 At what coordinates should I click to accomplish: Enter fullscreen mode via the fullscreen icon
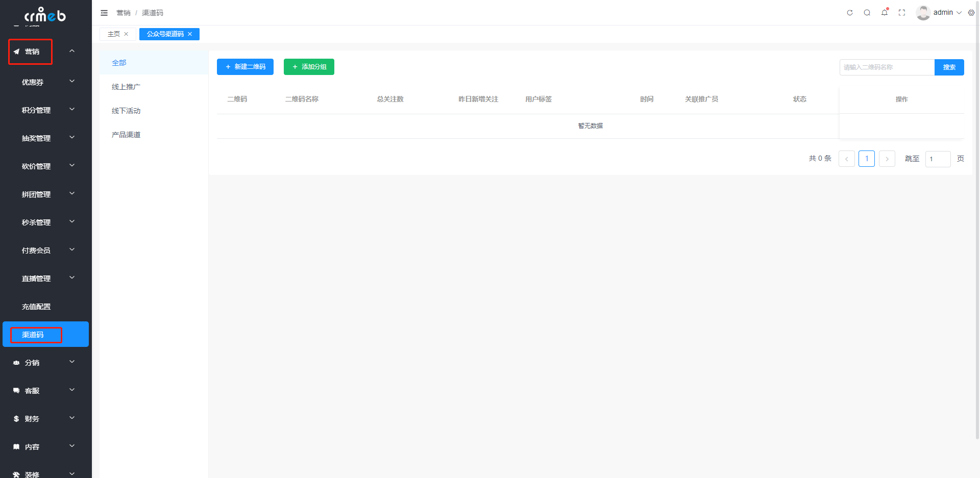pyautogui.click(x=902, y=13)
